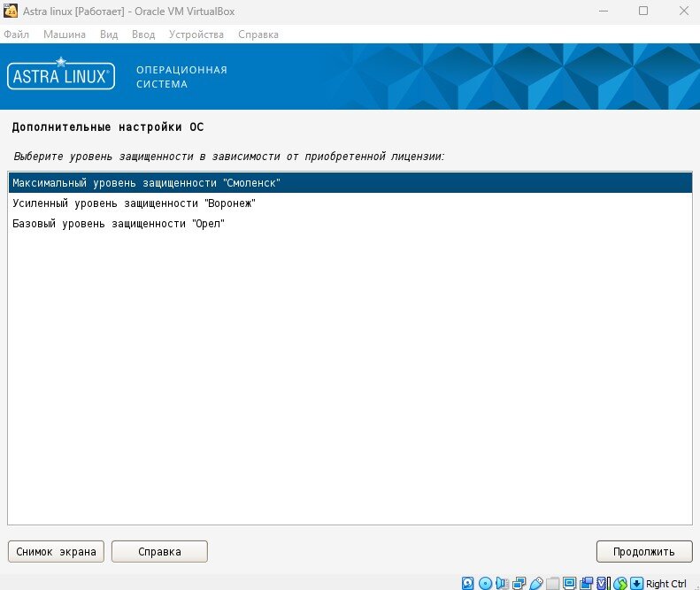This screenshot has width=700, height=590.
Task: Minimize the VirtualBox window
Action: (x=604, y=11)
